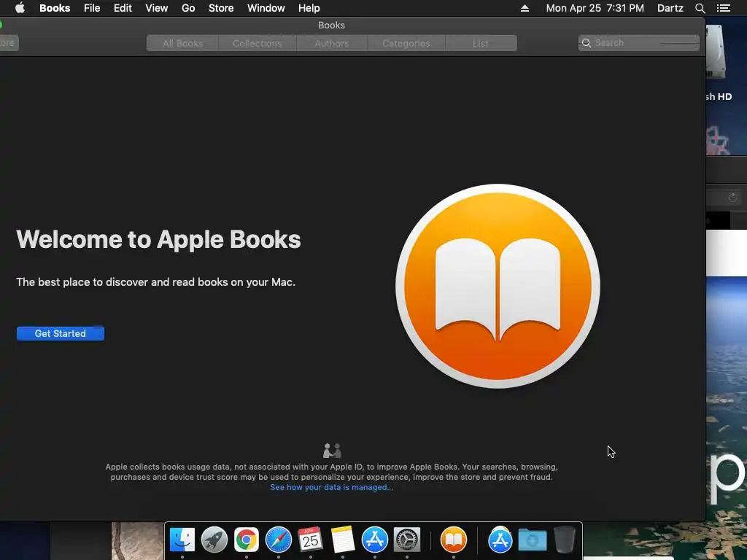This screenshot has height=560, width=747.
Task: Open See how your data is managed link
Action: click(332, 487)
